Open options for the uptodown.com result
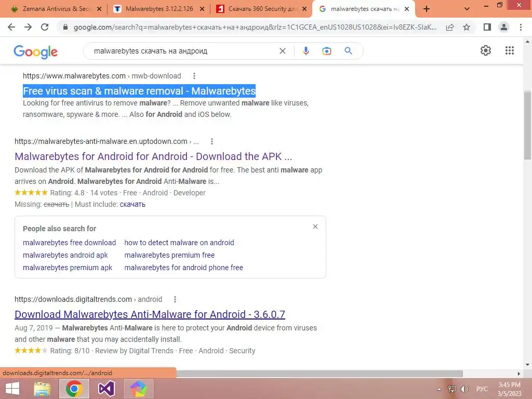The width and height of the screenshot is (532, 399). coord(212,141)
